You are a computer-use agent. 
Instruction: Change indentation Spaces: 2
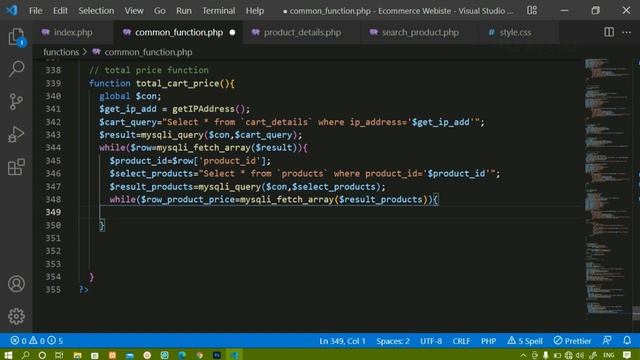click(x=393, y=340)
